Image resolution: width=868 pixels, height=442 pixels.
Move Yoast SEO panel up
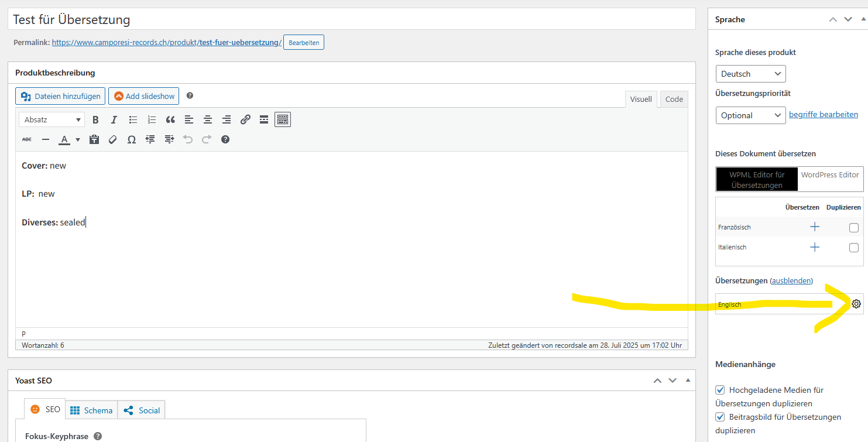657,381
